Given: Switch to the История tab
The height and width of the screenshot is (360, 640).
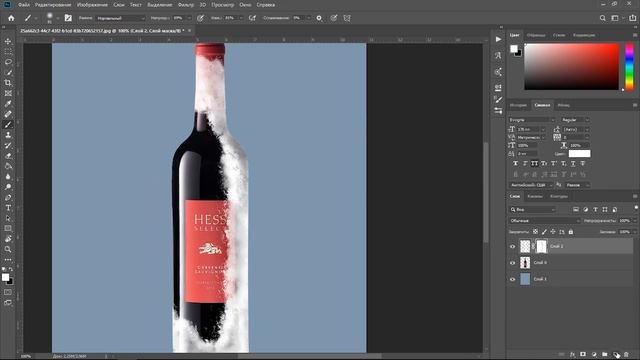Looking at the screenshot, I should coord(518,105).
